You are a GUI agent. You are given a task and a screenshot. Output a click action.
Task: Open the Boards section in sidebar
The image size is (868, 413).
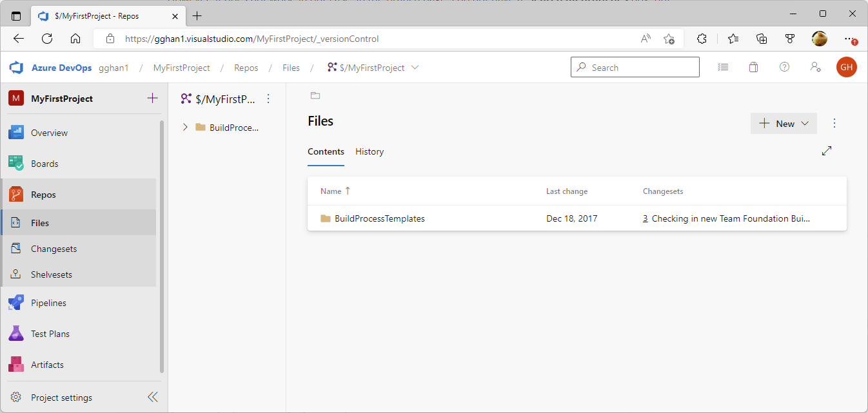point(44,164)
